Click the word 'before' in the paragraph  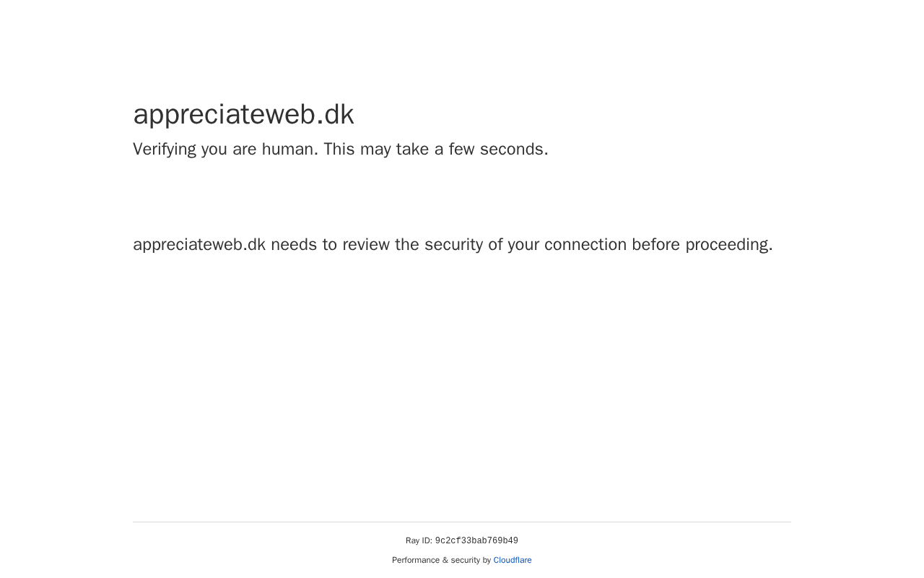point(655,245)
